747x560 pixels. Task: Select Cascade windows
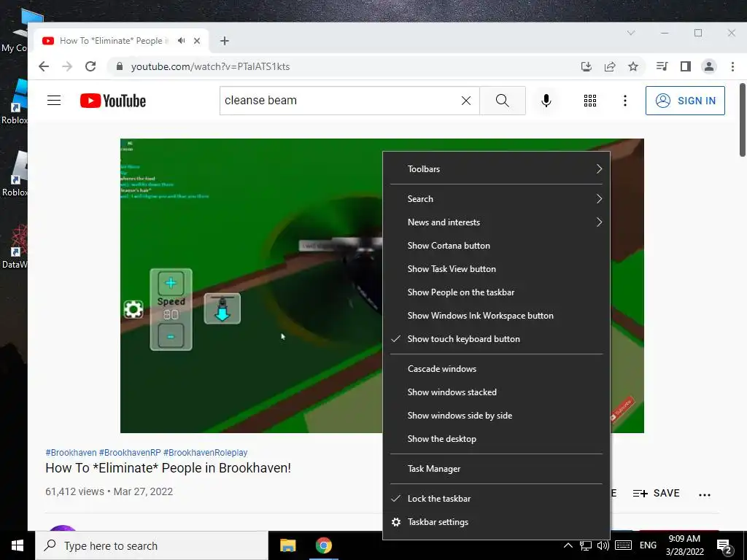pyautogui.click(x=496, y=369)
